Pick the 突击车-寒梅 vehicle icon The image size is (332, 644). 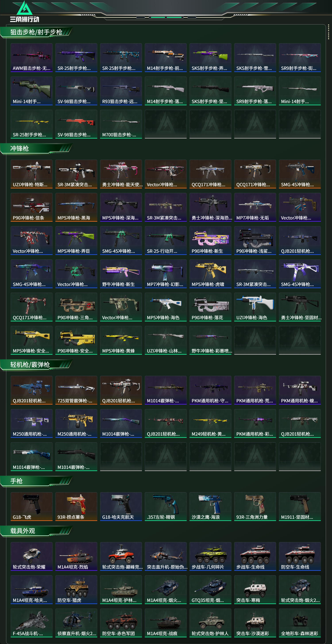(x=255, y=589)
